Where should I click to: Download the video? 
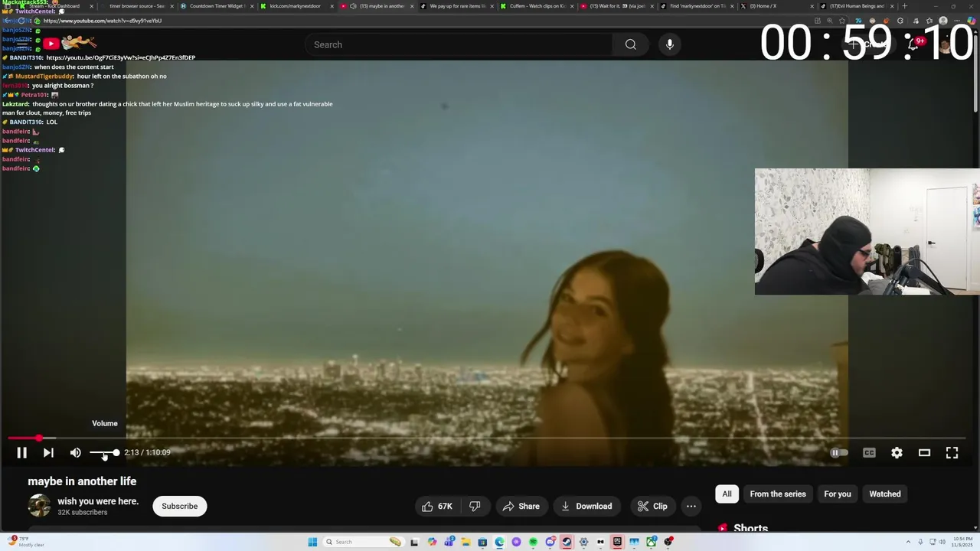tap(586, 506)
